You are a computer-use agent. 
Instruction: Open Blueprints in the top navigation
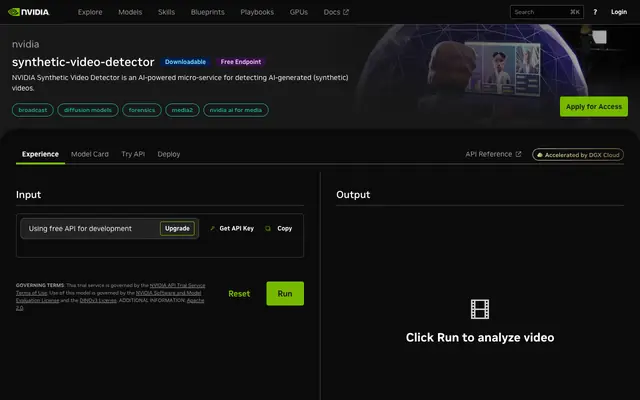tap(208, 12)
